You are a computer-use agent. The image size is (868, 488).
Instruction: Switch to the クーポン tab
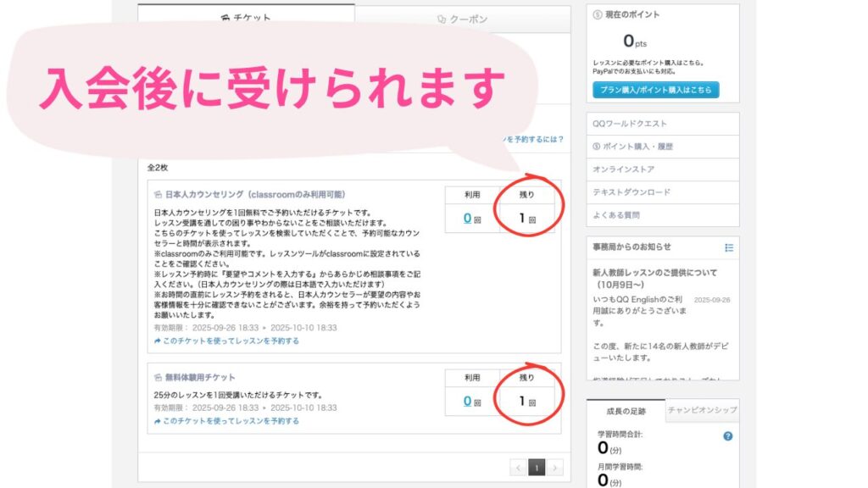(462, 19)
